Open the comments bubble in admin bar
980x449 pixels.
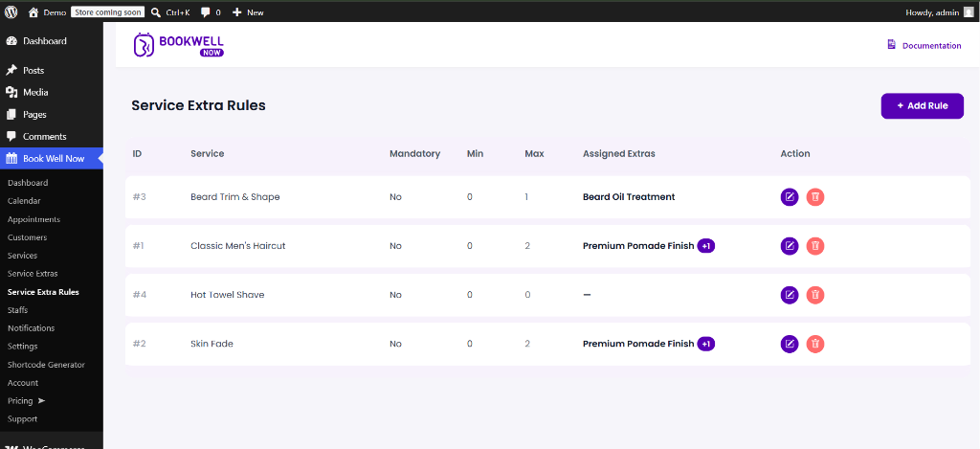(205, 12)
